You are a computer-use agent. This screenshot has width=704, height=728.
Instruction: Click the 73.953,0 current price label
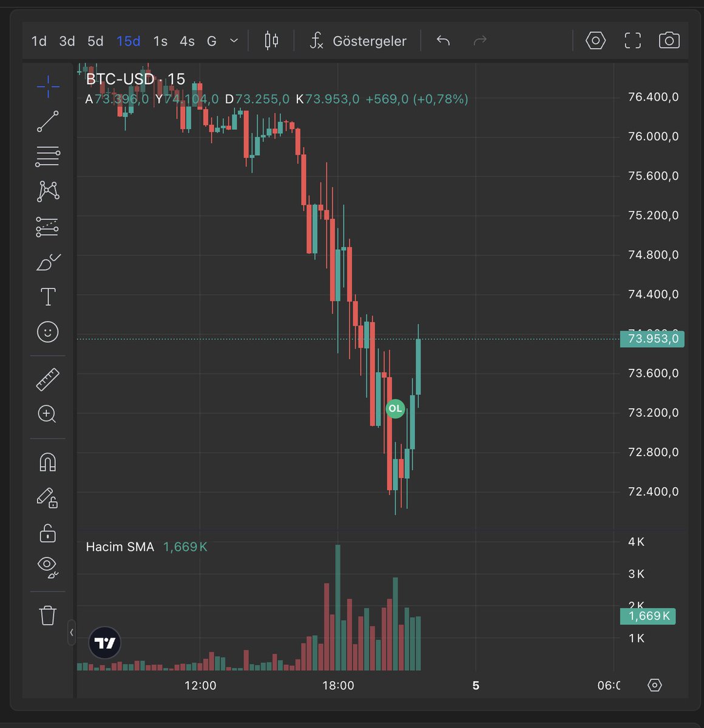[x=652, y=339]
